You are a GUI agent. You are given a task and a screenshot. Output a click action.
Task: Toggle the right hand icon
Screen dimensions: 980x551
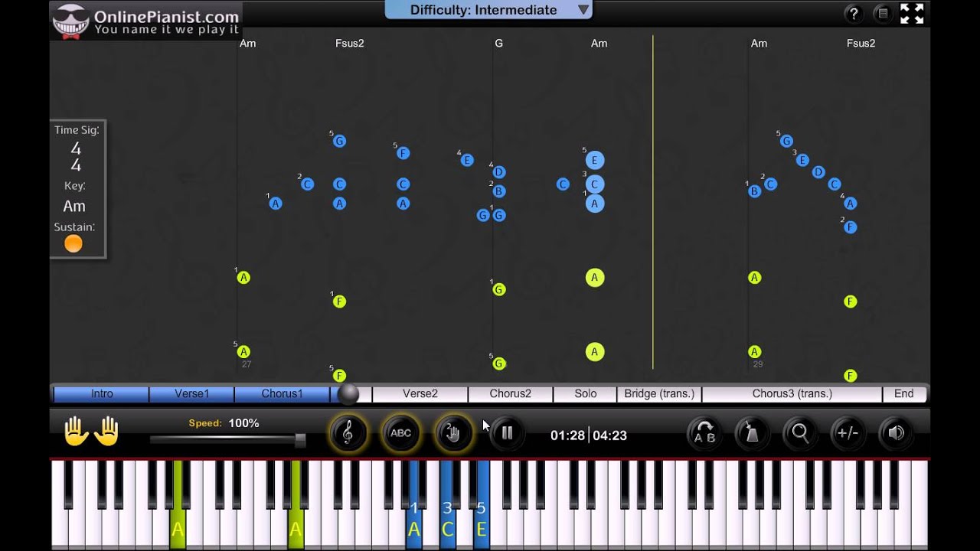point(107,432)
